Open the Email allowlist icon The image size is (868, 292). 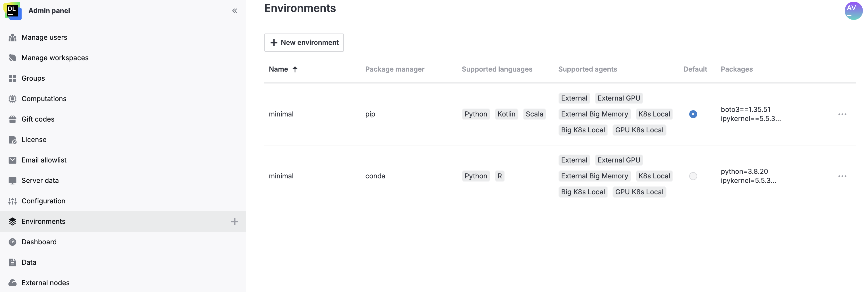tap(12, 160)
